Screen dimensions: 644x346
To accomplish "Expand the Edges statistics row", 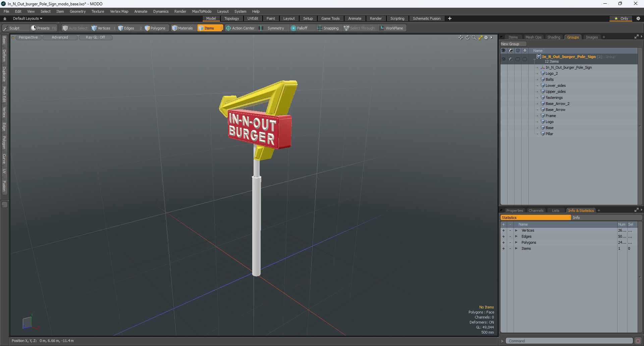I will point(516,236).
